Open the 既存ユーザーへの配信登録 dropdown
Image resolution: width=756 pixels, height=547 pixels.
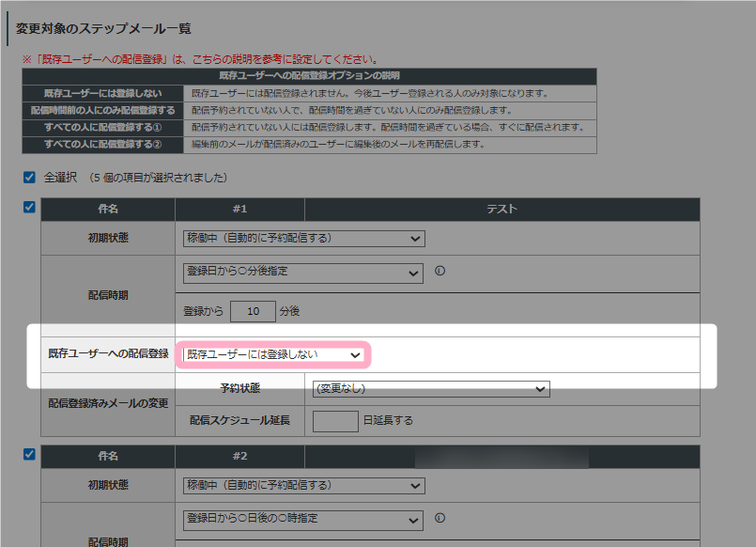[273, 354]
